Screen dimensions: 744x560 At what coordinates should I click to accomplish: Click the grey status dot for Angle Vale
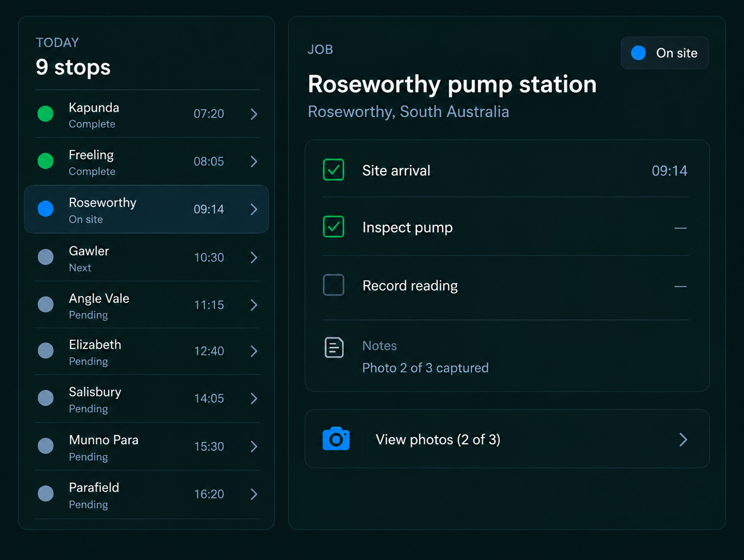[45, 304]
